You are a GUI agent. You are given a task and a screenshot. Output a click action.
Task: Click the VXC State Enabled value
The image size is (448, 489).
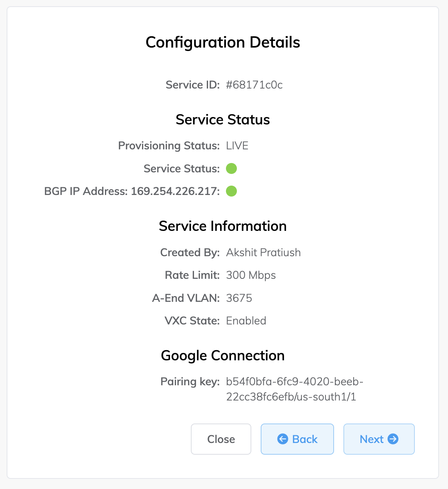coord(246,321)
